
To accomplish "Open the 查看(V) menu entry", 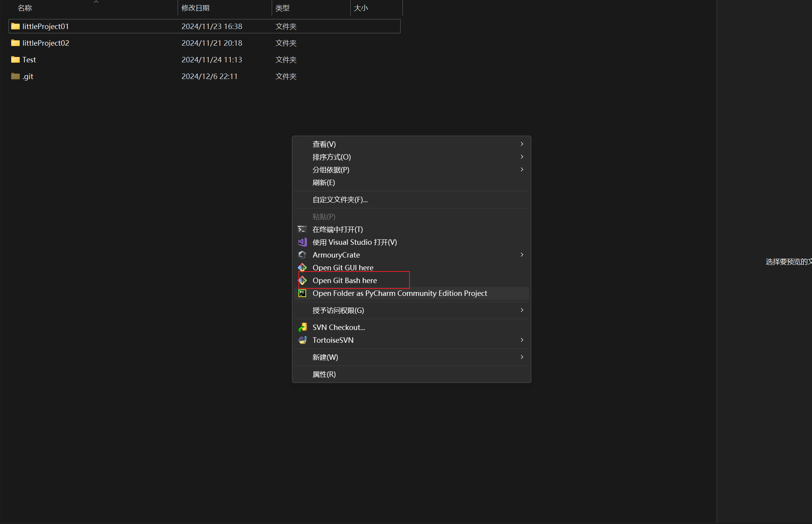I will [x=411, y=144].
